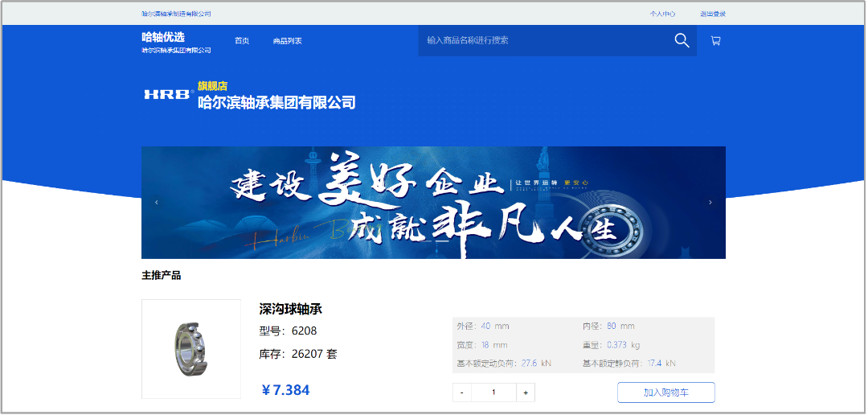Click 哈尔滨轴承制造有限公司 top link
The width and height of the screenshot is (868, 415).
[x=176, y=14]
